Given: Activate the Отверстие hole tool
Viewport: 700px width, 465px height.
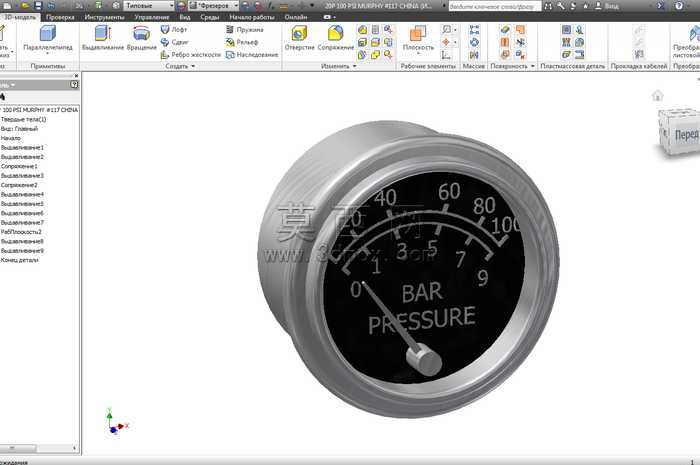Looking at the screenshot, I should 300,37.
